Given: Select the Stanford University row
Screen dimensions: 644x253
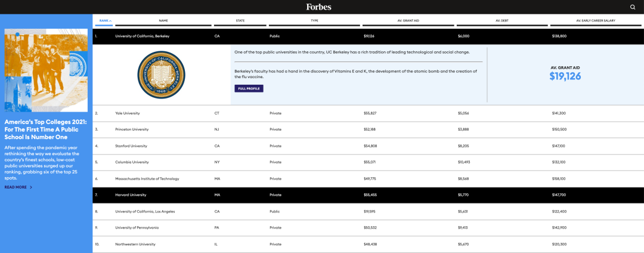Looking at the screenshot, I should (132, 146).
